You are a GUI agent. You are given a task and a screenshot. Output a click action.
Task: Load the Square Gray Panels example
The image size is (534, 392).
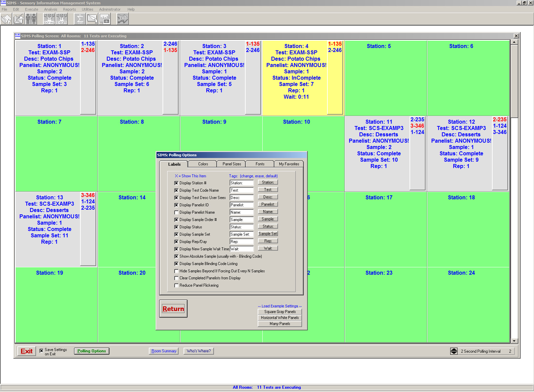pos(280,312)
